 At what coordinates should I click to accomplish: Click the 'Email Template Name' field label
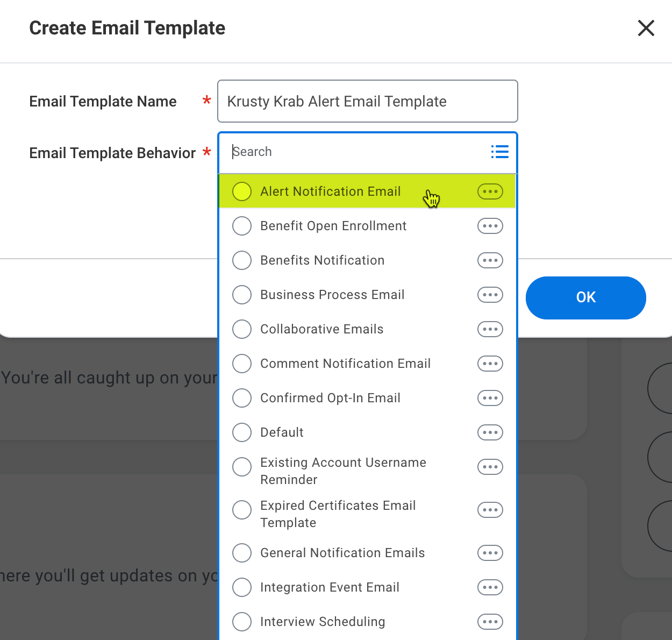[x=103, y=102]
